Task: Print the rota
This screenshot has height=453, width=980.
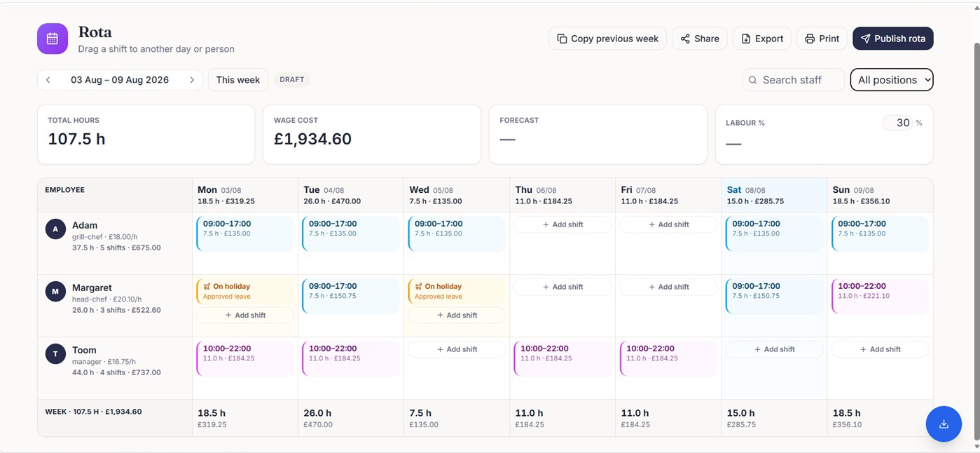Action: (x=822, y=39)
